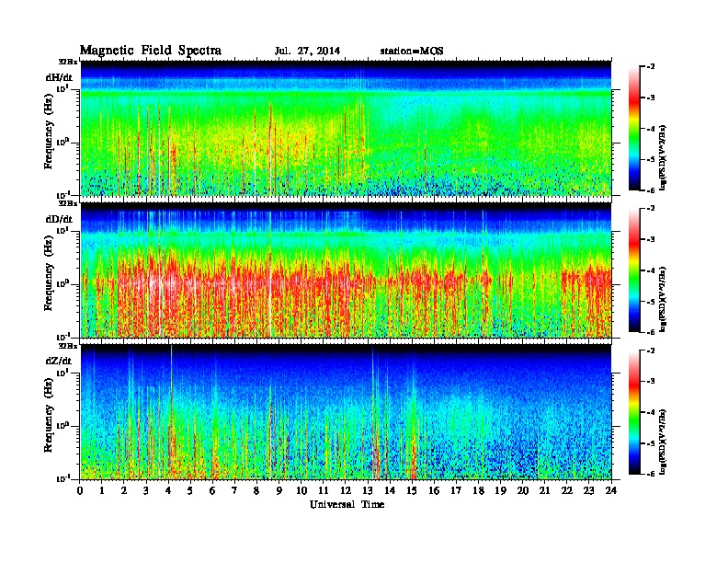Viewport: 728px width, 563px height.
Task: Click hour tick label "4" on time axis
Action: (x=168, y=490)
